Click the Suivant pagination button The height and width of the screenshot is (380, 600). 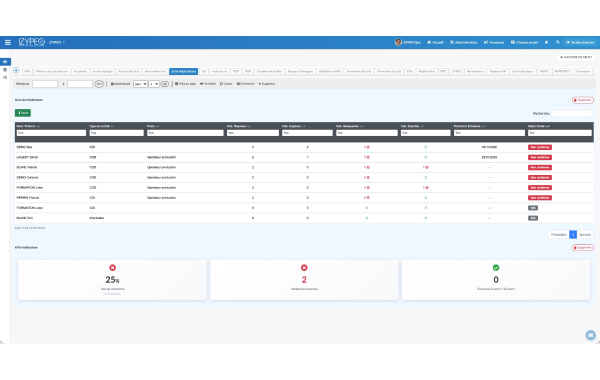pos(585,235)
